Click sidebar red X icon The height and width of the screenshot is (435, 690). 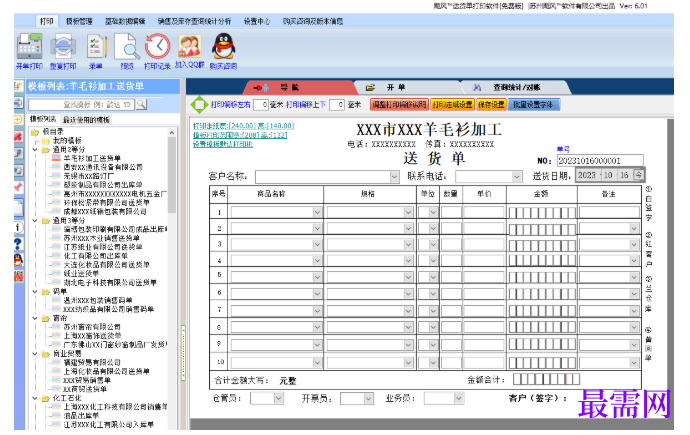(x=18, y=136)
